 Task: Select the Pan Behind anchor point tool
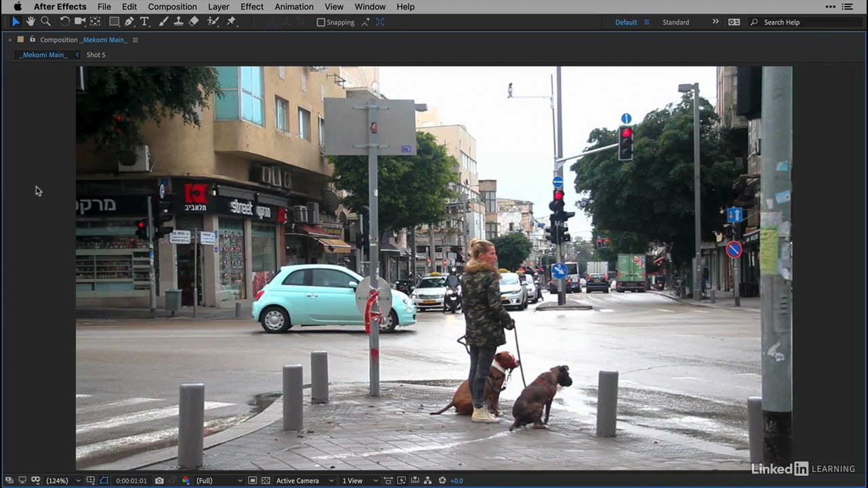point(96,22)
